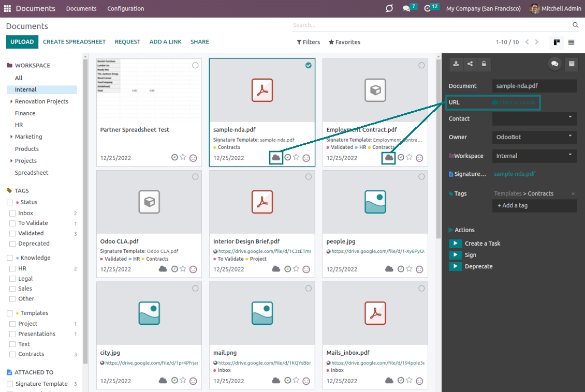
Task: Open the Documents menu in top bar
Action: pyautogui.click(x=81, y=9)
